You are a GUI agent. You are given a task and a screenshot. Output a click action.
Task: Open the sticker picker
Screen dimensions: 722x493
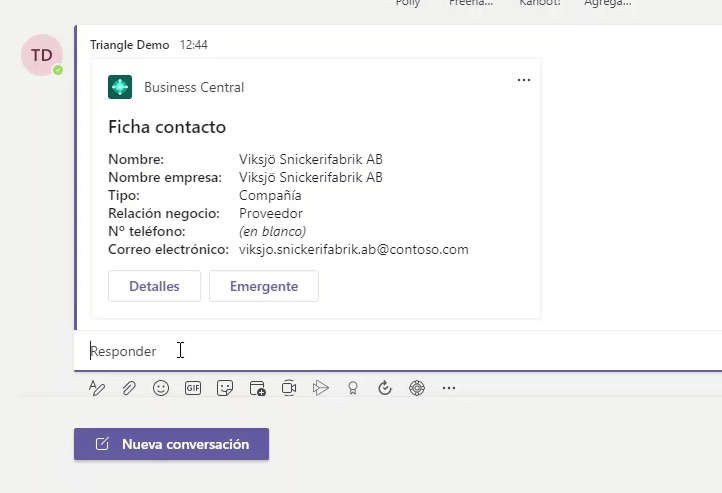225,388
